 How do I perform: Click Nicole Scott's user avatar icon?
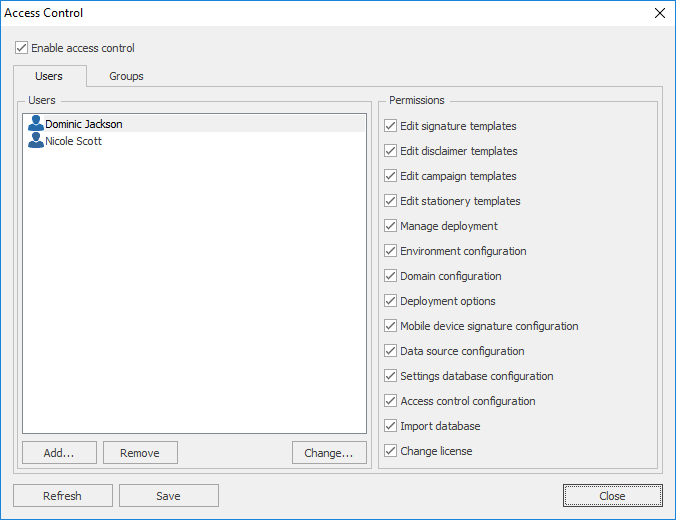(x=36, y=141)
